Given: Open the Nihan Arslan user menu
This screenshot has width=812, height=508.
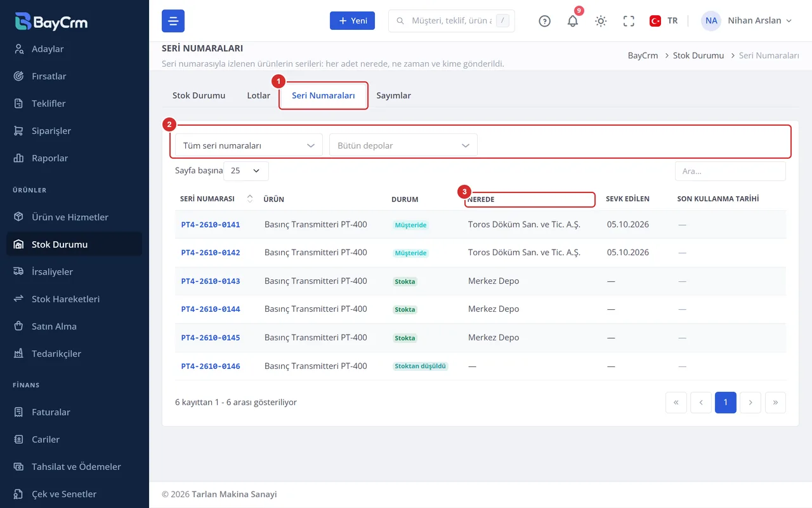Looking at the screenshot, I should pyautogui.click(x=747, y=21).
